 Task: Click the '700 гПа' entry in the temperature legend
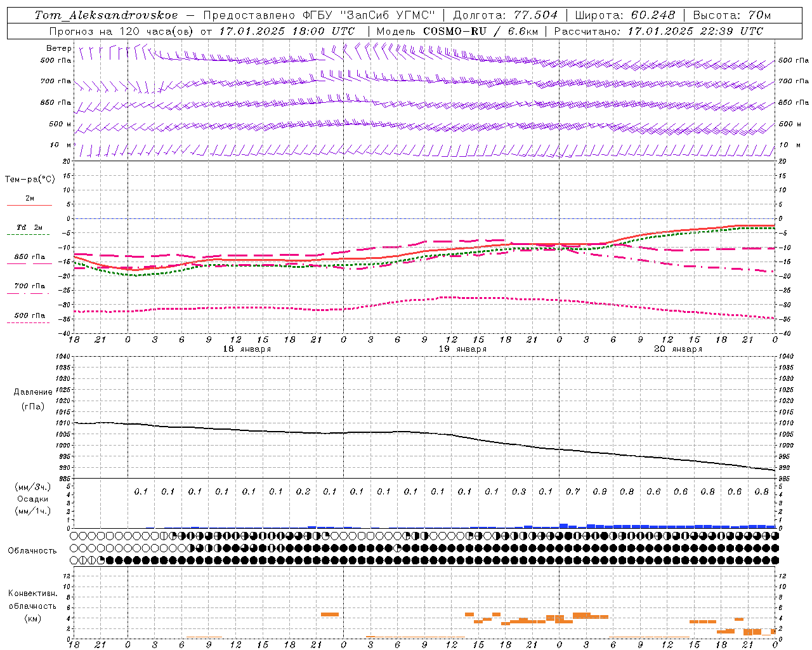(x=30, y=286)
